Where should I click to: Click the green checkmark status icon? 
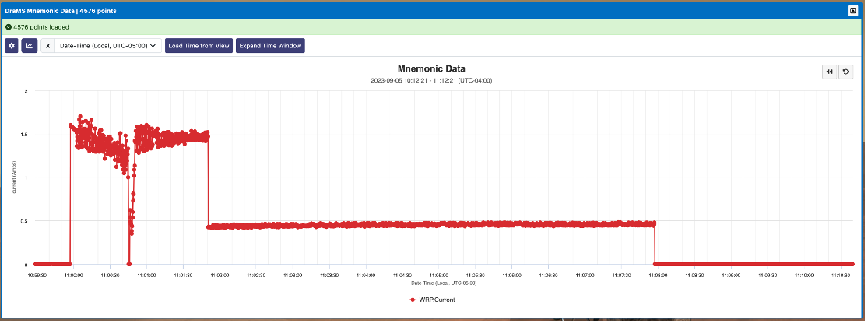tap(9, 27)
